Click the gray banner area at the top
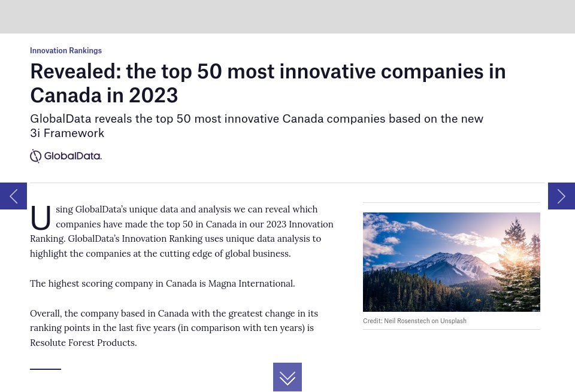 [287, 17]
